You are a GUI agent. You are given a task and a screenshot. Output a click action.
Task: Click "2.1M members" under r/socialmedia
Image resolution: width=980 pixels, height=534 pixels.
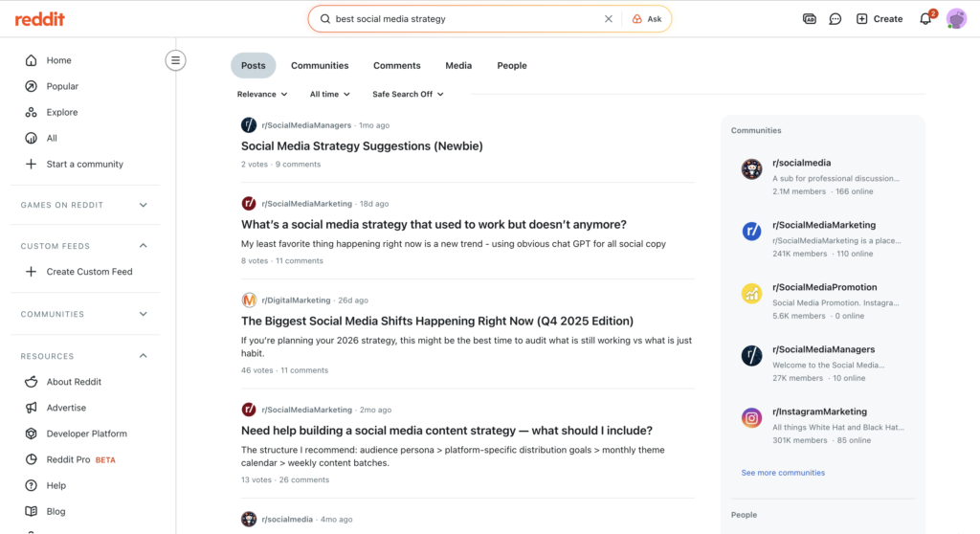click(x=799, y=192)
